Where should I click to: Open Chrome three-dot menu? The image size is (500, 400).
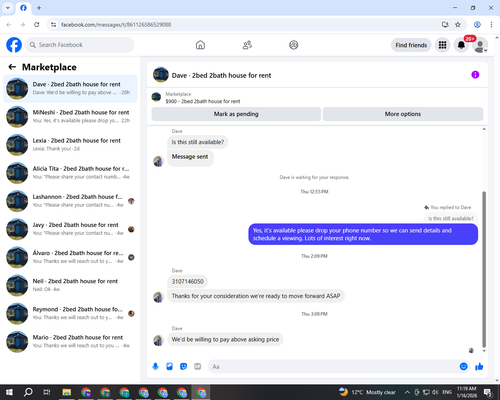coord(491,25)
